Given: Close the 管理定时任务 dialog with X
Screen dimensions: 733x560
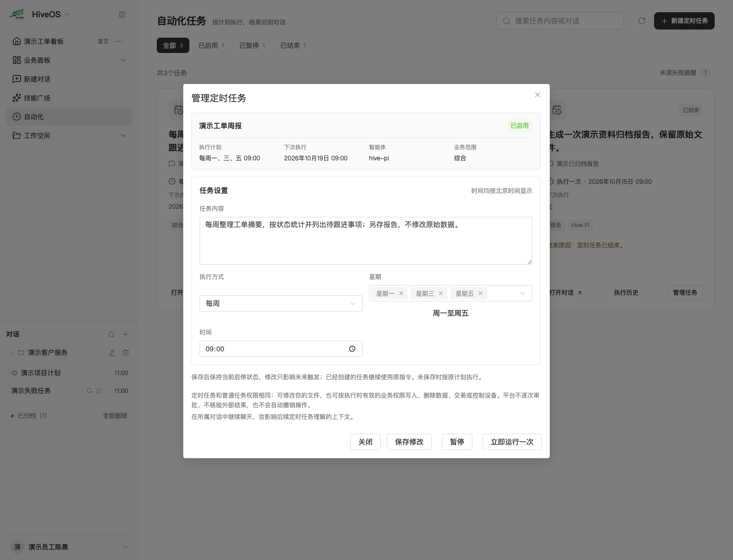Looking at the screenshot, I should click(x=538, y=95).
